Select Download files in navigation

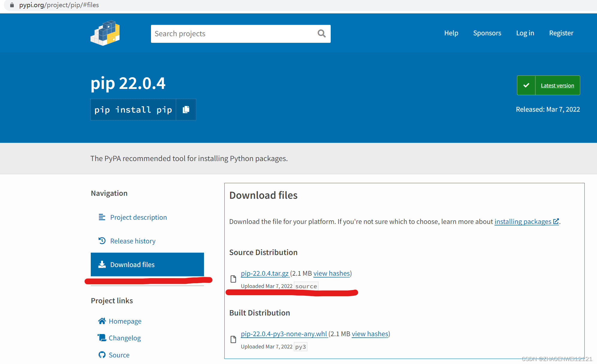(x=132, y=264)
